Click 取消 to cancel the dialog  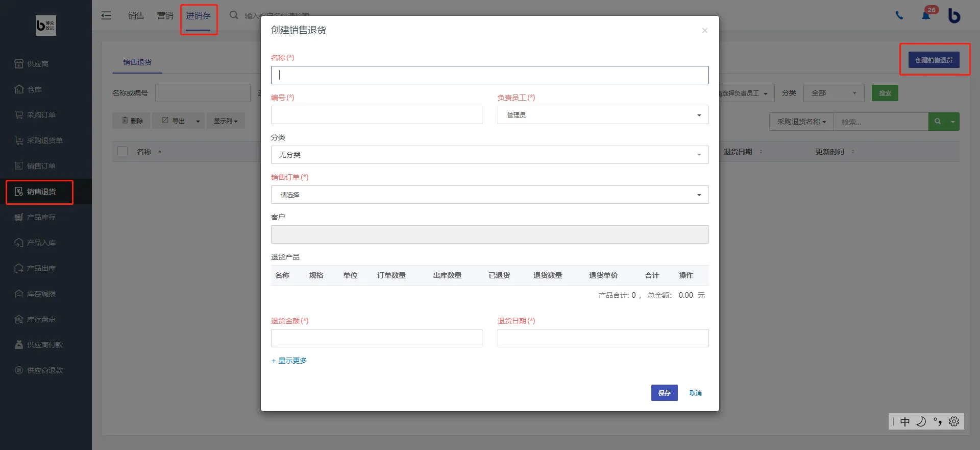click(x=695, y=393)
